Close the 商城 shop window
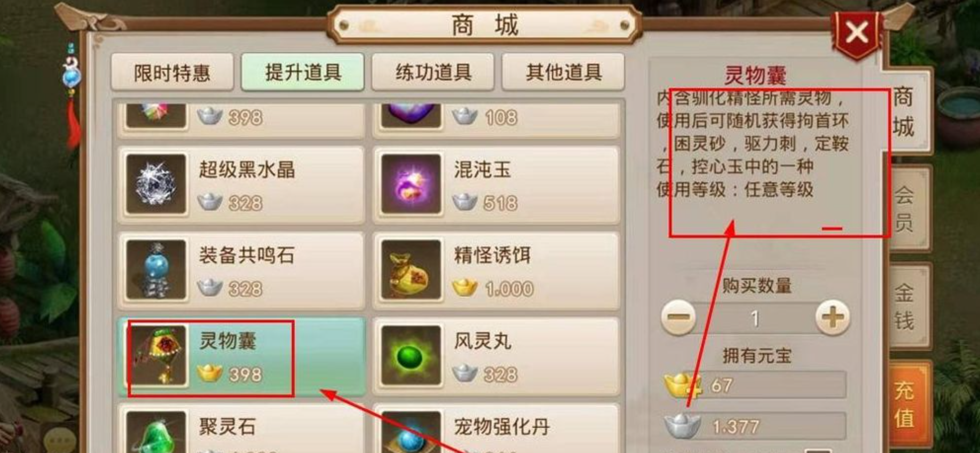This screenshot has width=980, height=453. [857, 33]
